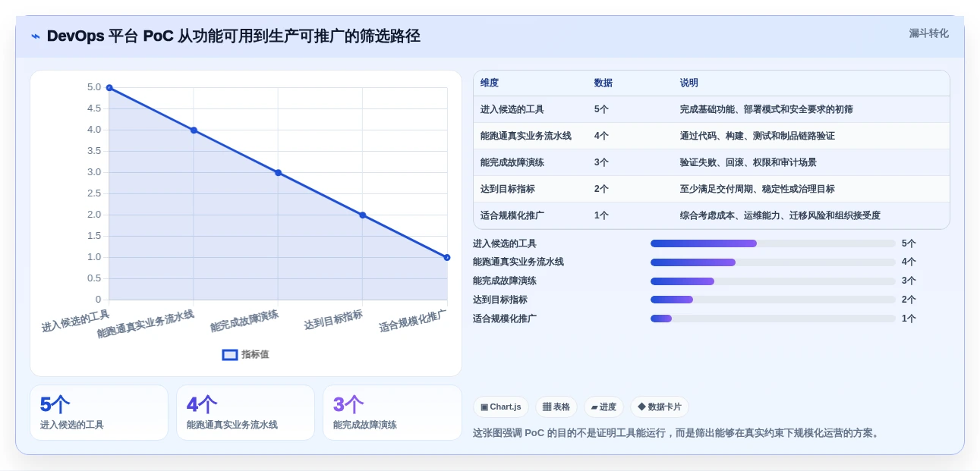The height and width of the screenshot is (471, 980).
Task: Click the chart data point at 5.0
Action: 109,88
